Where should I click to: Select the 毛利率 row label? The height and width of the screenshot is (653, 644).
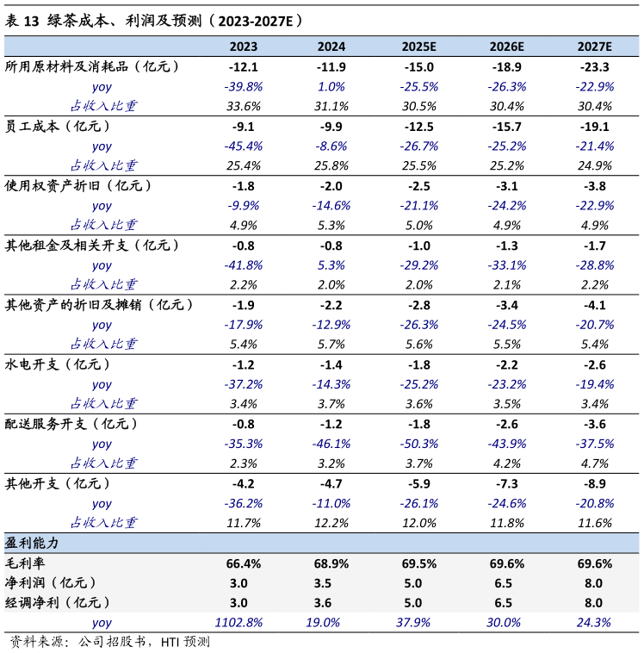[24, 563]
